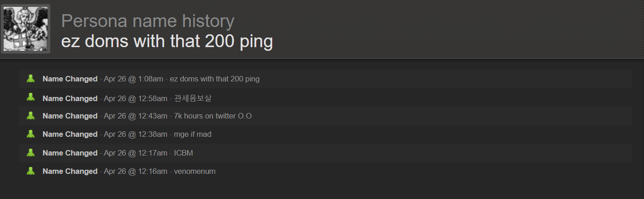
Task: Select the 'mge if mad' name text
Action: coord(193,134)
